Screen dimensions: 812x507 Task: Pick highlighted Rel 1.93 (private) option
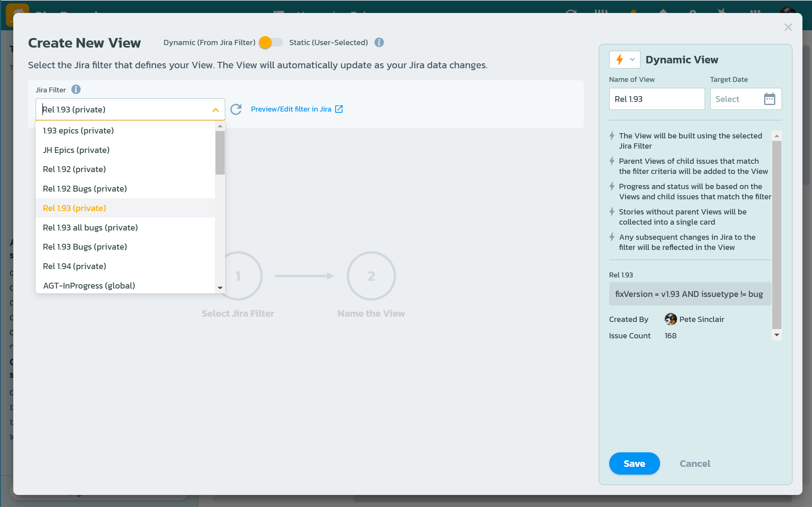coord(125,208)
